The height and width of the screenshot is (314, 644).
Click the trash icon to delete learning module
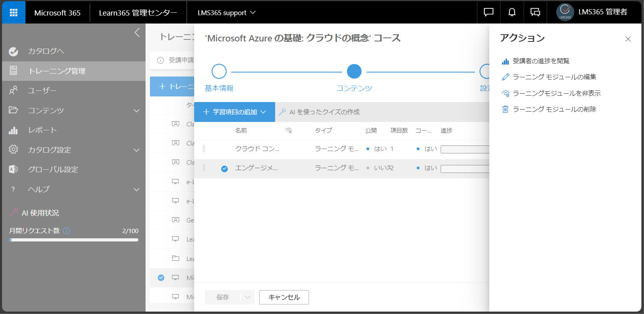pyautogui.click(x=505, y=109)
